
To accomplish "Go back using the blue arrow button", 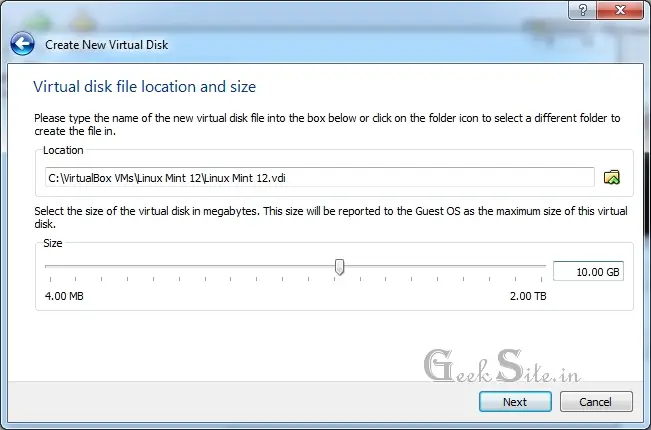I will point(22,44).
